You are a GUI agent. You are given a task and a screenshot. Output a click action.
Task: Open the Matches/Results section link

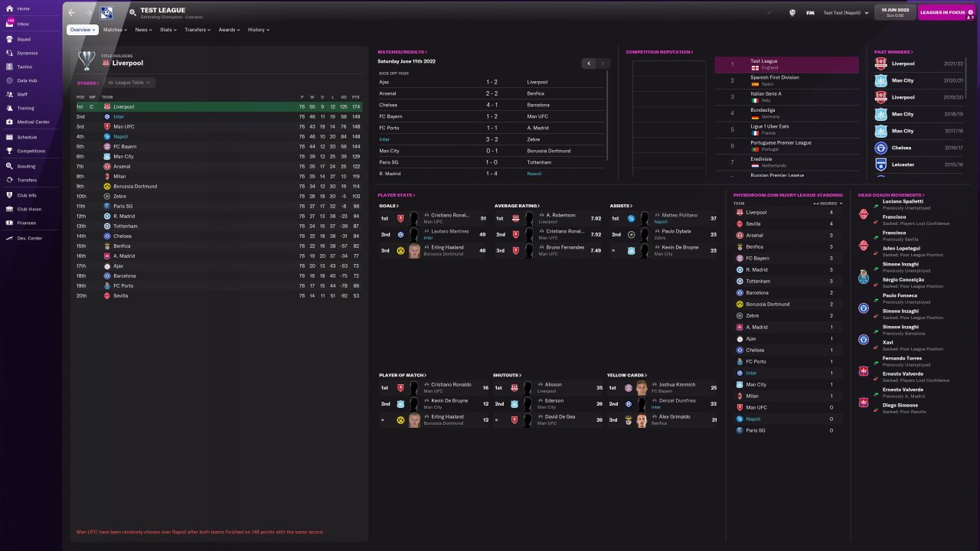403,52
